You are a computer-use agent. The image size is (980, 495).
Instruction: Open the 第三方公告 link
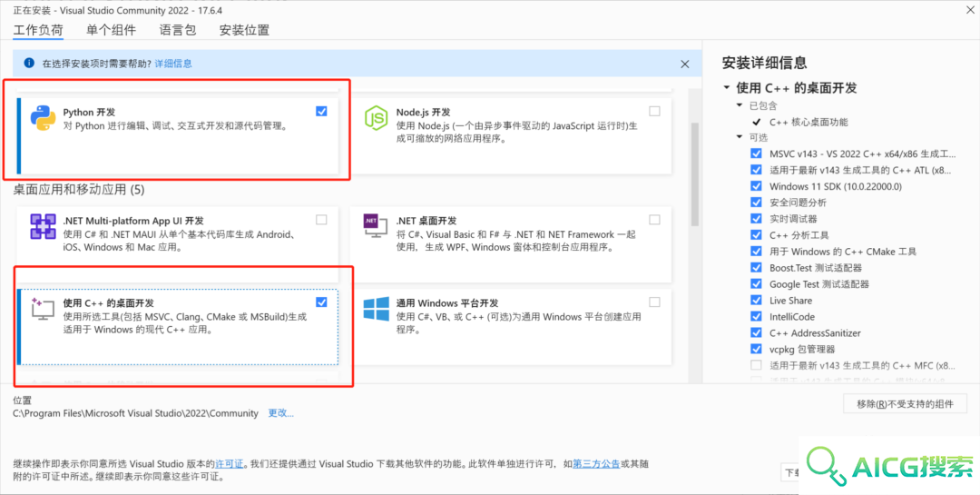[596, 464]
